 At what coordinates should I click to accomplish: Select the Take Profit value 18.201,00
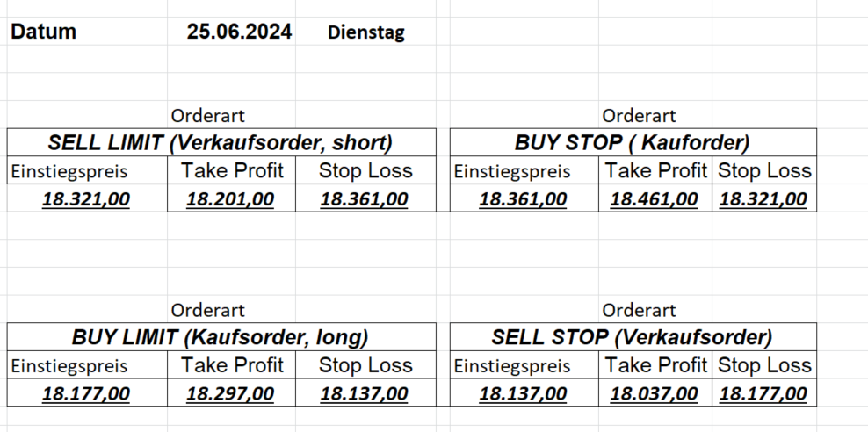point(230,199)
